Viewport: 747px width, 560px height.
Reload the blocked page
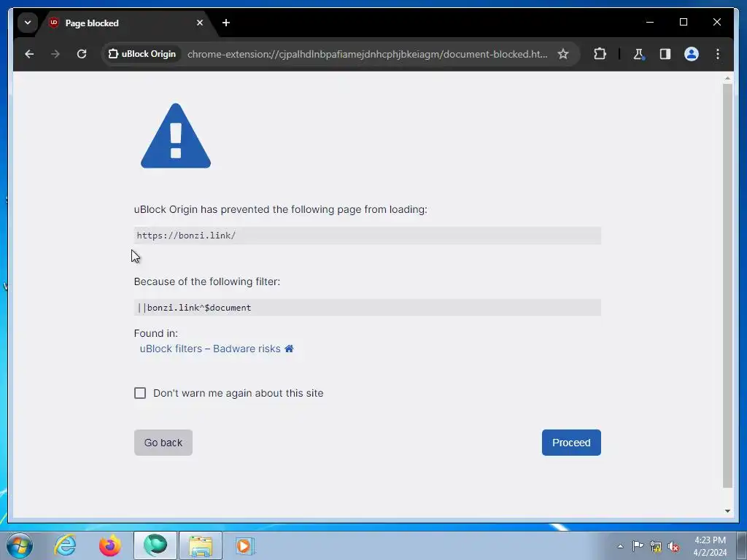coord(82,54)
